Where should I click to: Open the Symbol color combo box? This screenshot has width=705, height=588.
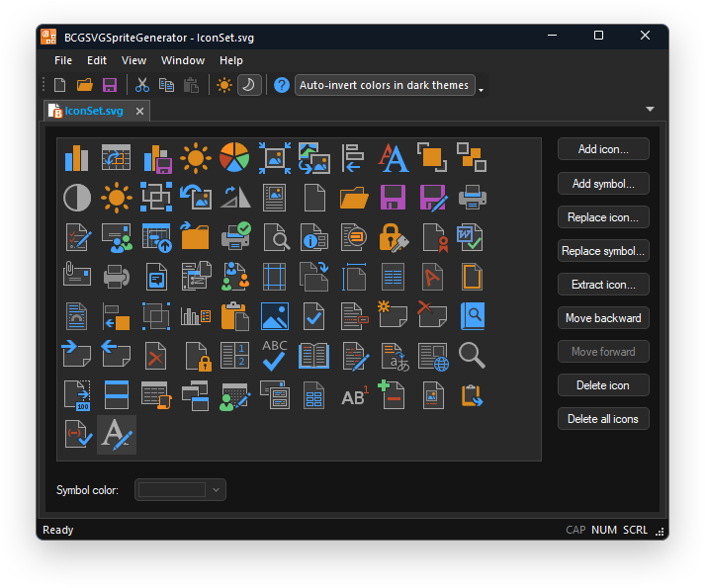[180, 489]
